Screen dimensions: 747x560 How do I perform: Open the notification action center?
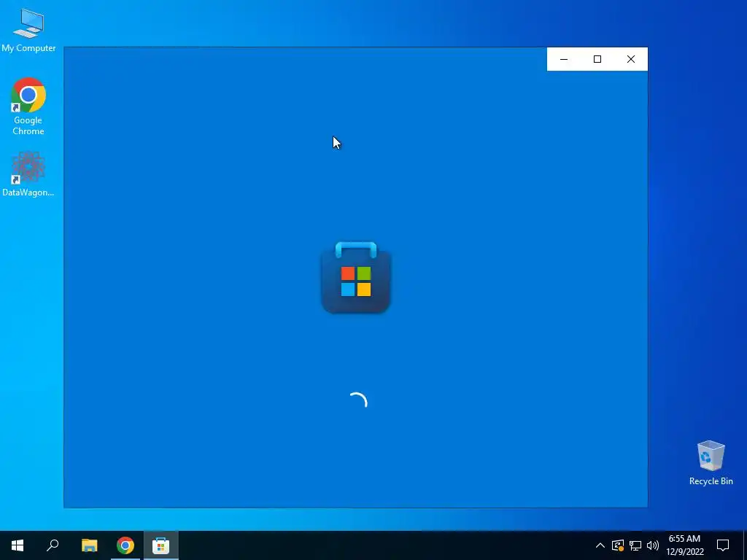723,545
